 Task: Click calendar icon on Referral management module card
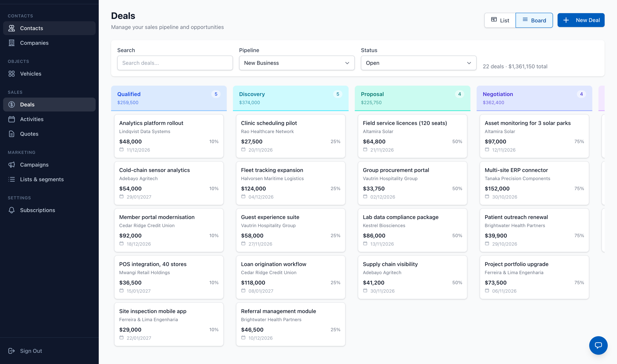click(x=243, y=338)
